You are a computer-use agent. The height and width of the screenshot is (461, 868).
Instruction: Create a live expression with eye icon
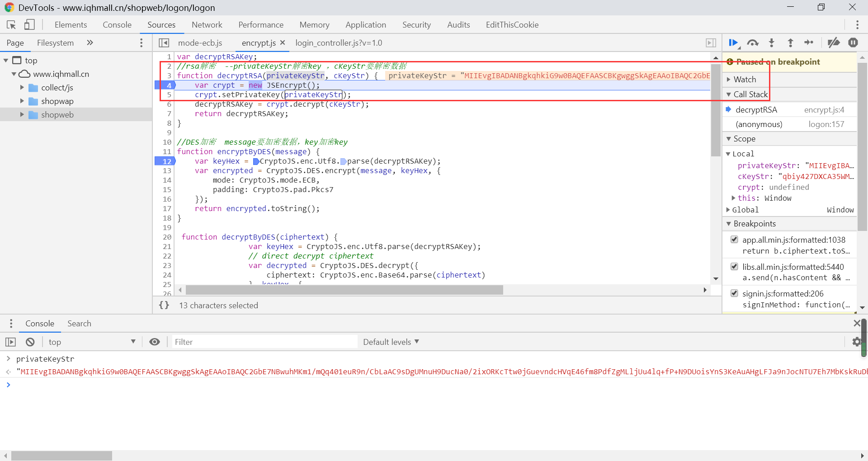pyautogui.click(x=155, y=342)
